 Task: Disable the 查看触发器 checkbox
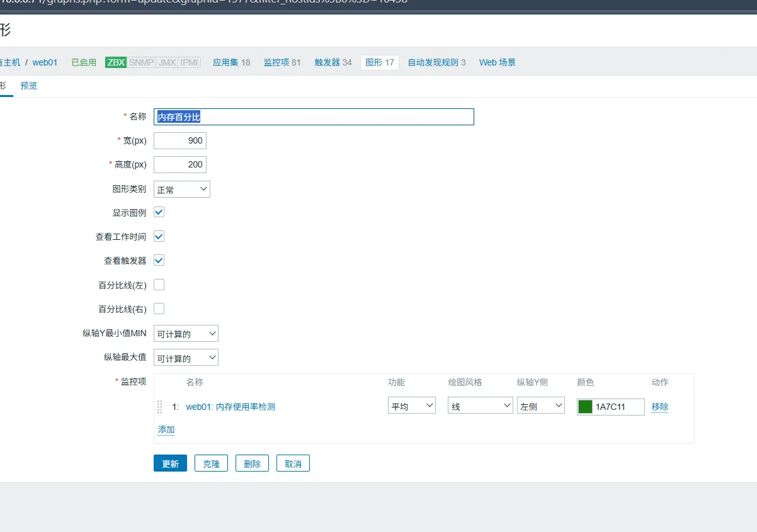tap(159, 260)
